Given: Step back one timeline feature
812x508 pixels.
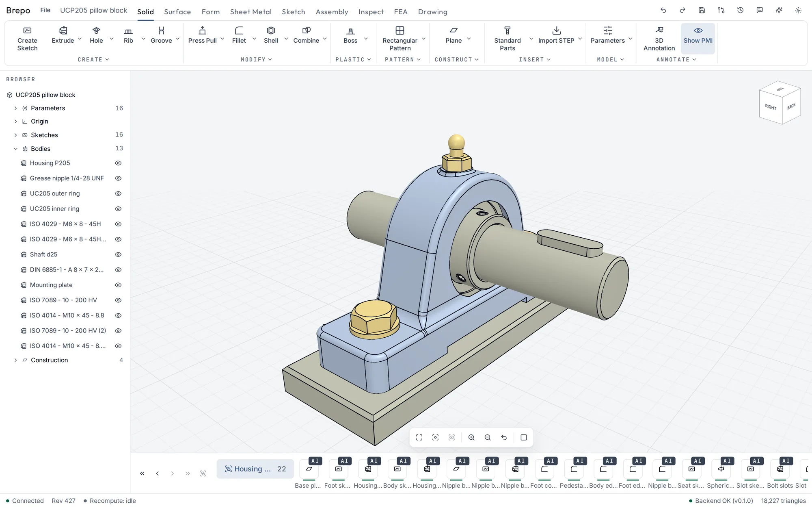Looking at the screenshot, I should [x=157, y=473].
